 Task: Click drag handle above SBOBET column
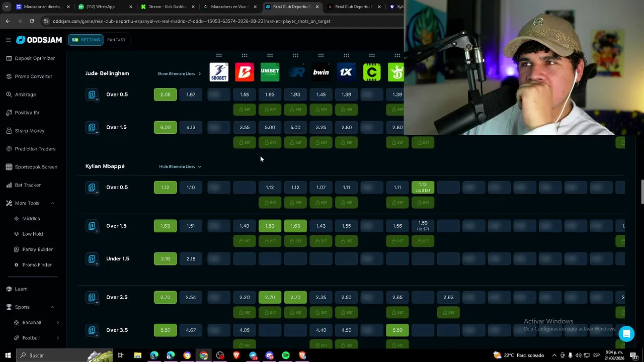coord(219,55)
